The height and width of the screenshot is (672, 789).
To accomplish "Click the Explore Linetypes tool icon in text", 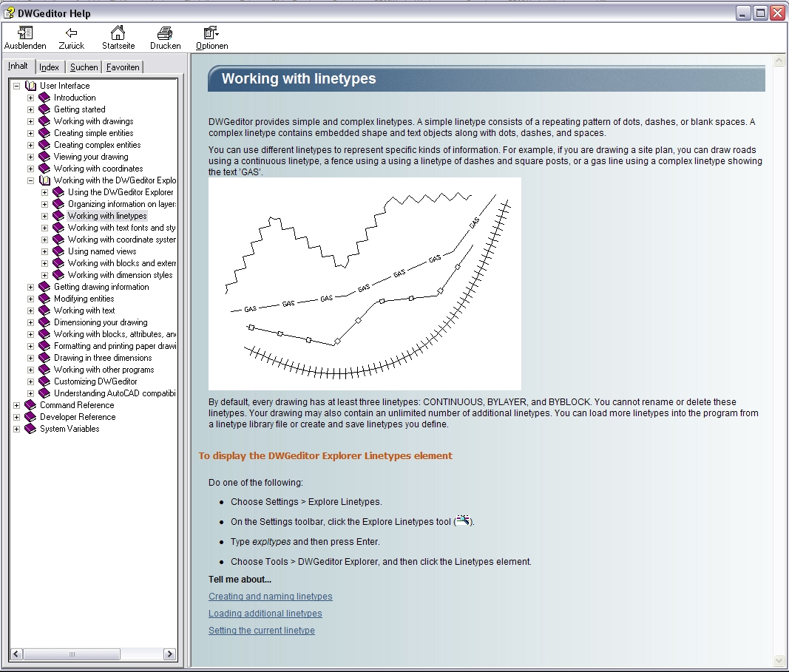I will coord(463,520).
